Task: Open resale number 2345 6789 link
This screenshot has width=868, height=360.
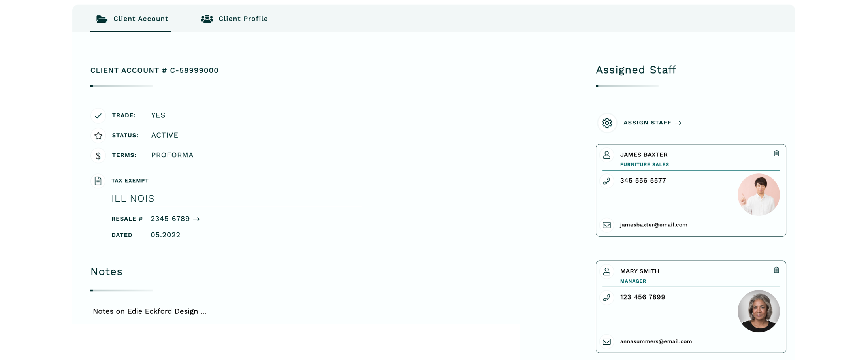Action: (175, 219)
